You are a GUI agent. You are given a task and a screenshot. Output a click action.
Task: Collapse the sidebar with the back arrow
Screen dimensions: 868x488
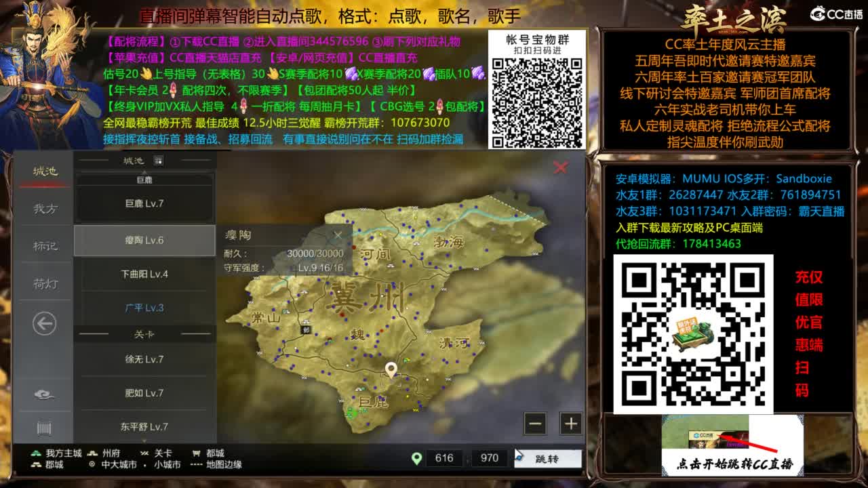pyautogui.click(x=44, y=324)
